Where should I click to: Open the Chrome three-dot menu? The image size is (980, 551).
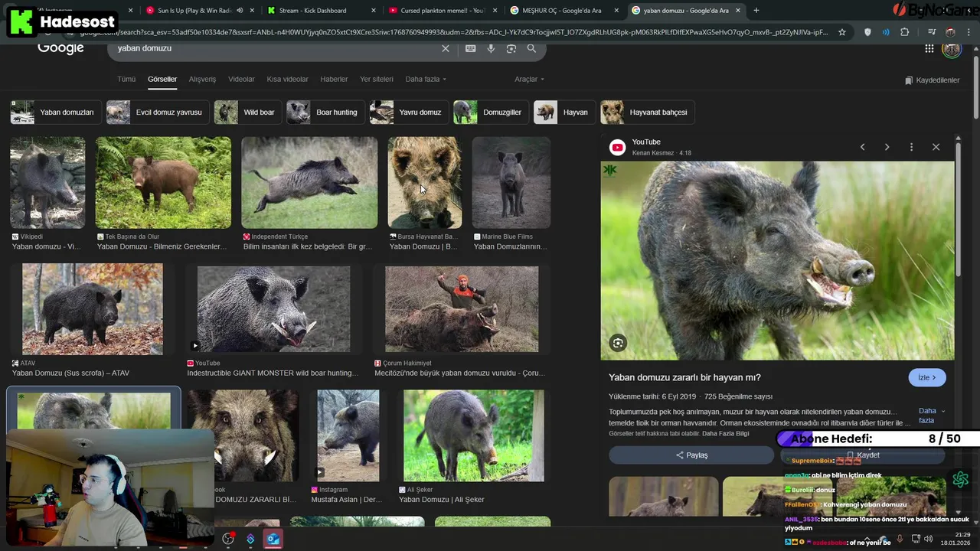coord(970,32)
